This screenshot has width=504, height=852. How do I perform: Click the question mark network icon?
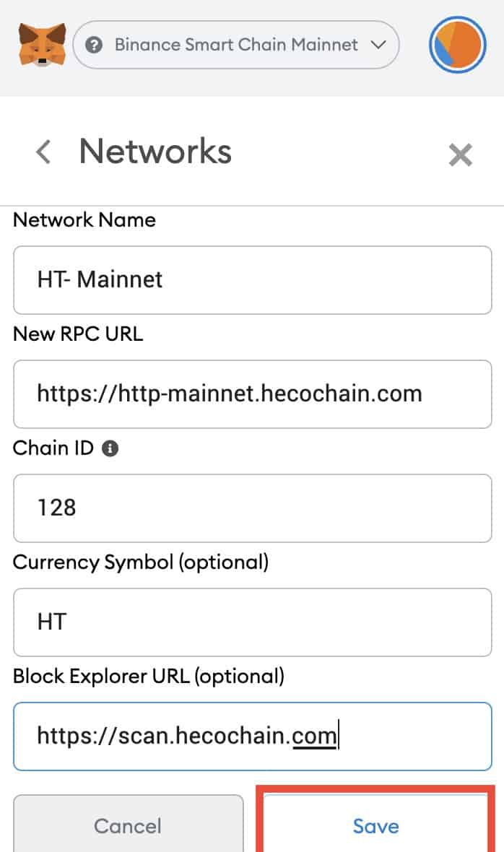[94, 45]
